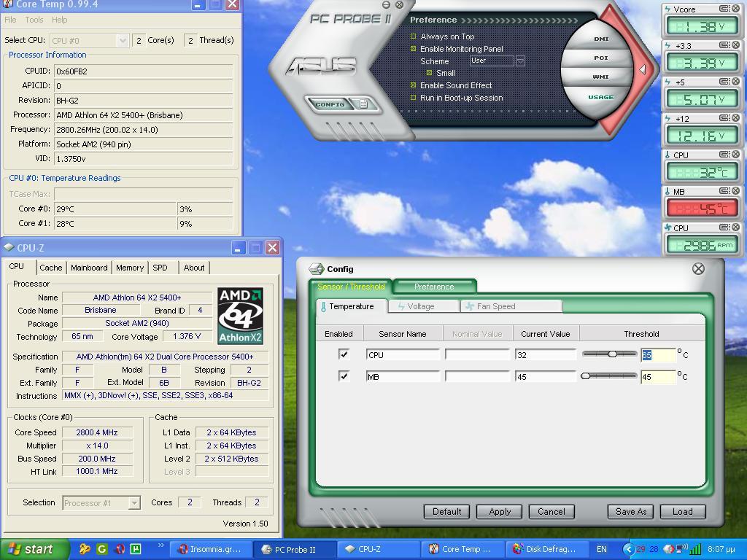Image resolution: width=747 pixels, height=560 pixels.
Task: Open the Help menu in Core Temp
Action: click(60, 20)
